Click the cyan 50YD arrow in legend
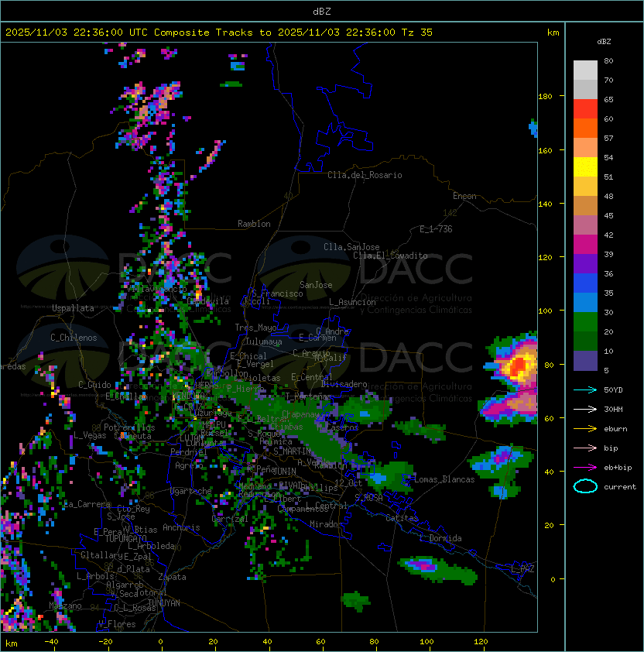This screenshot has height=652, width=644. tap(585, 390)
